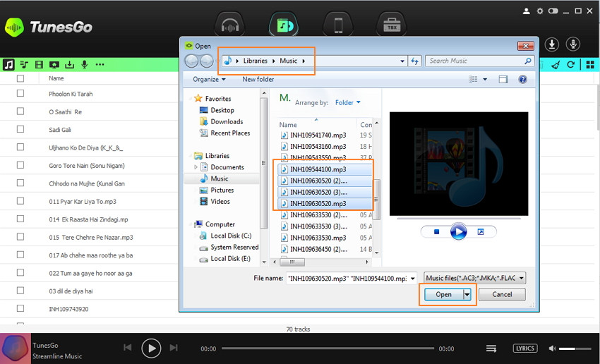Check the box for Goro Tore Nain

(x=20, y=165)
